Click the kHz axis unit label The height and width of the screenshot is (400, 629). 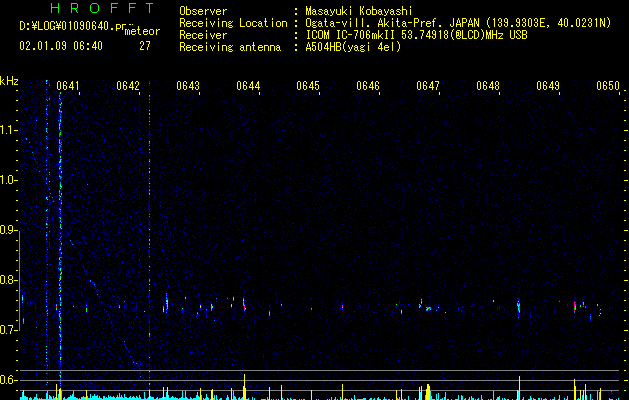(9, 81)
